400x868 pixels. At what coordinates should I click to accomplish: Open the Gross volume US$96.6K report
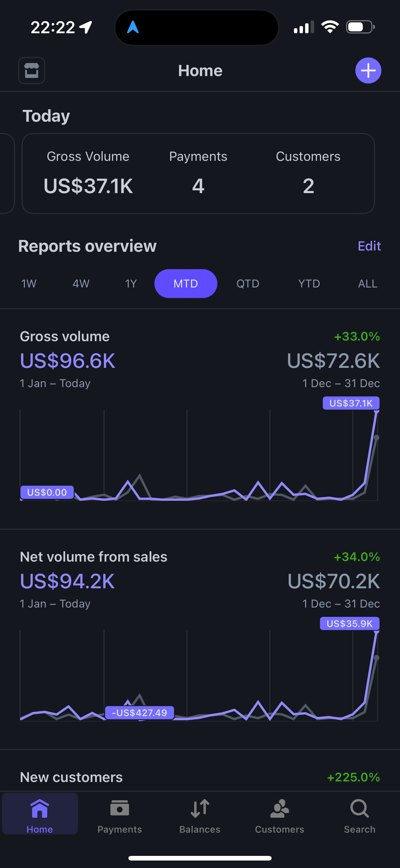pyautogui.click(x=68, y=361)
